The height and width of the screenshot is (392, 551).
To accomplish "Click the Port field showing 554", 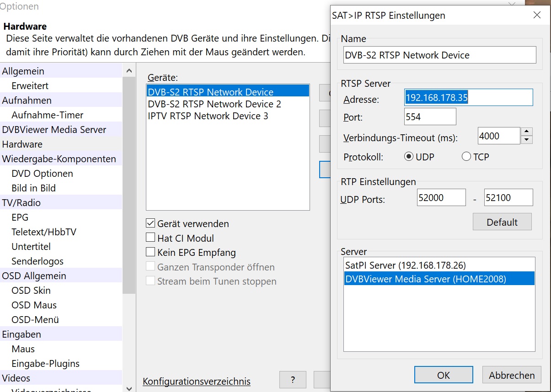I will [430, 117].
